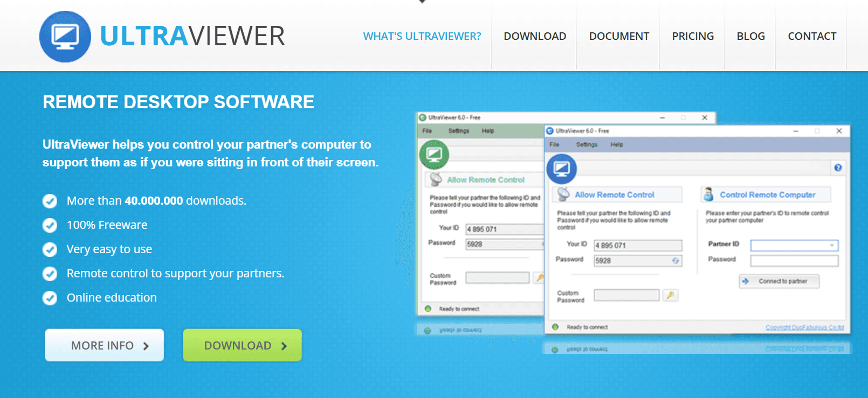Close the back UltraViewer window
The height and width of the screenshot is (398, 868).
pos(705,117)
